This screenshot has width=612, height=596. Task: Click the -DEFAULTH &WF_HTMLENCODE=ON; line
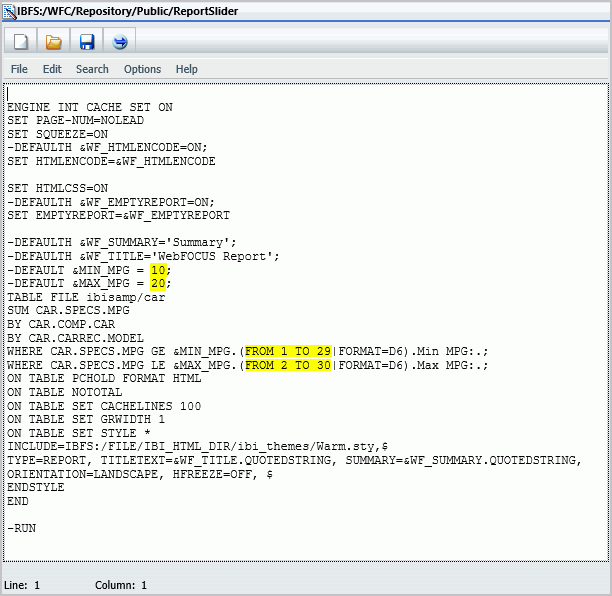pos(107,147)
